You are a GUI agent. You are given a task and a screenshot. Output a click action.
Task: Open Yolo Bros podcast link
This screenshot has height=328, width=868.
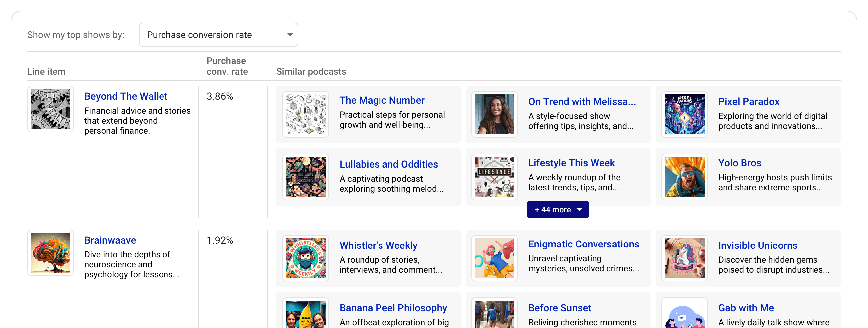(x=740, y=163)
